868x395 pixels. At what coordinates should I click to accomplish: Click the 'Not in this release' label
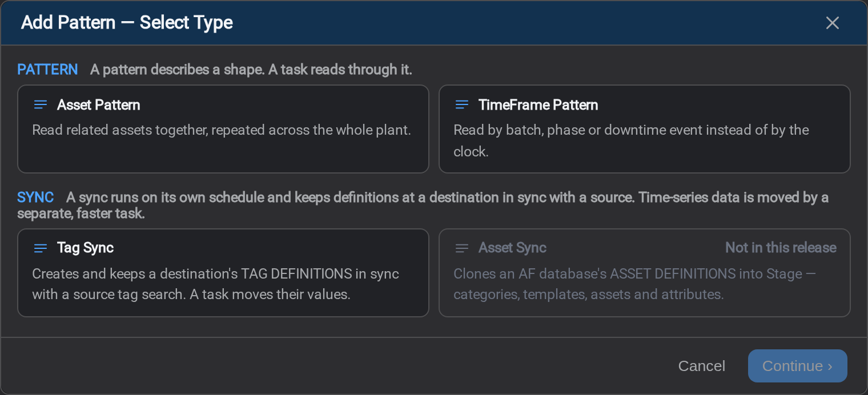click(x=781, y=248)
